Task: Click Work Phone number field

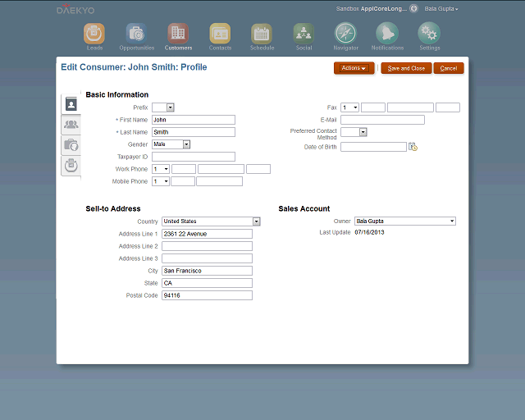Action: coord(221,169)
